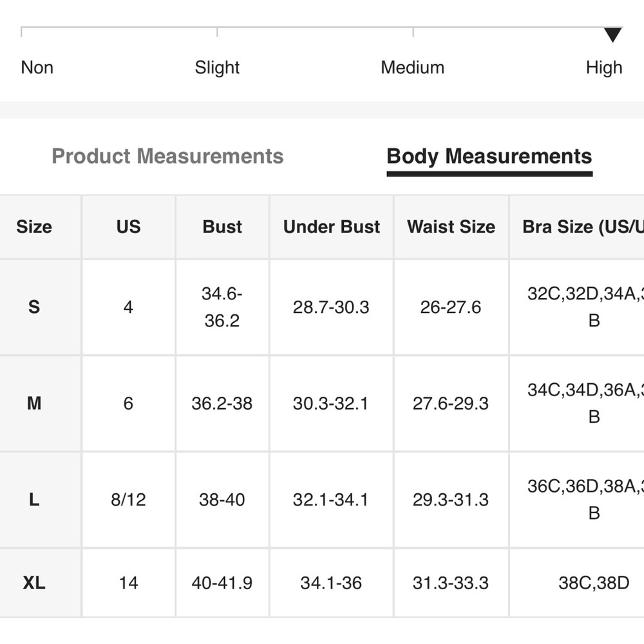Select the S size row label
This screenshot has height=644, width=644.
click(x=34, y=307)
